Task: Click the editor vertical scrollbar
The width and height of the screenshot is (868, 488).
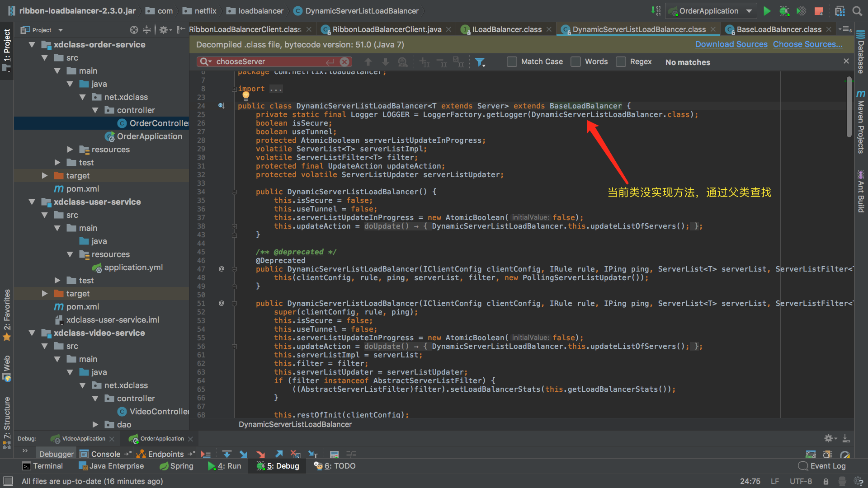Action: (x=849, y=107)
